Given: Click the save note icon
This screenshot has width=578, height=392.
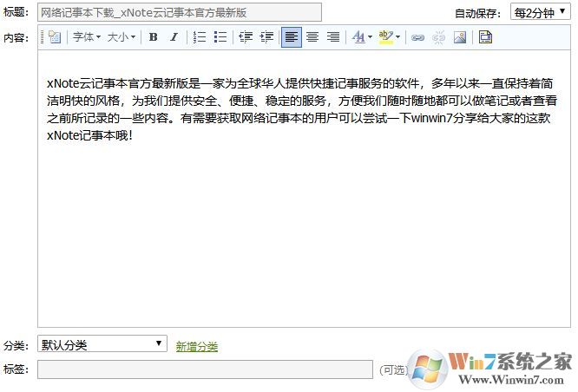Looking at the screenshot, I should point(485,36).
